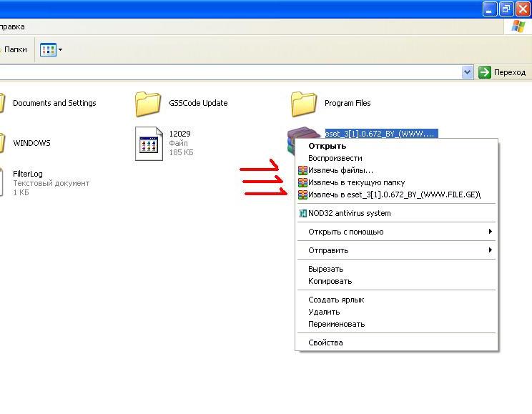532x414 pixels.
Task: Select Documents and Settings folder name
Action: pyautogui.click(x=54, y=103)
